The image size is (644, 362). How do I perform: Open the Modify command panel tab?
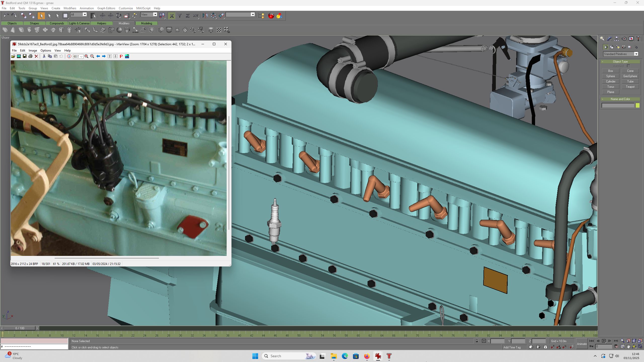tap(609, 39)
